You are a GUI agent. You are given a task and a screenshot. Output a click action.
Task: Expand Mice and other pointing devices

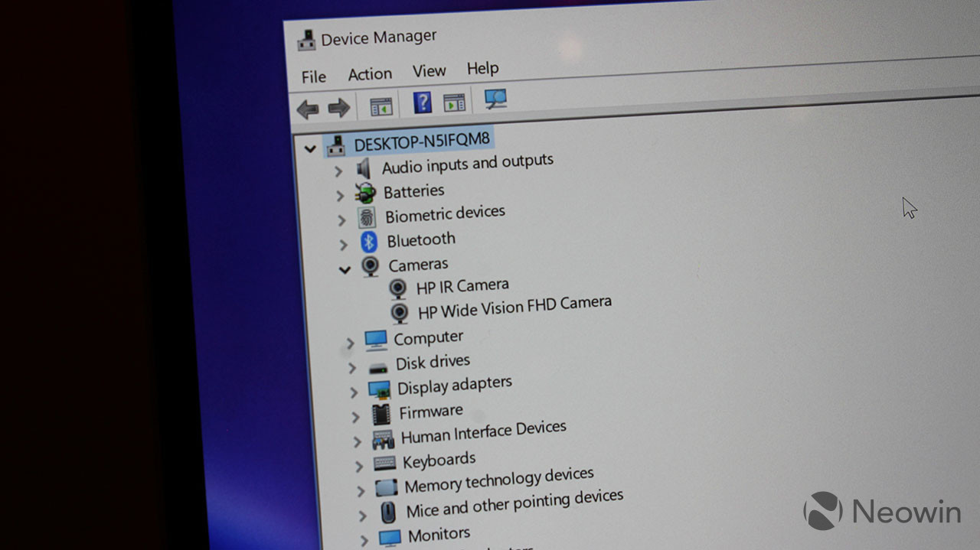[363, 516]
